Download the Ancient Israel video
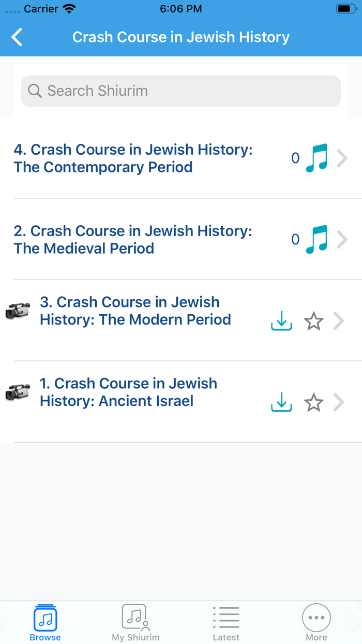The image size is (362, 644). 281,402
